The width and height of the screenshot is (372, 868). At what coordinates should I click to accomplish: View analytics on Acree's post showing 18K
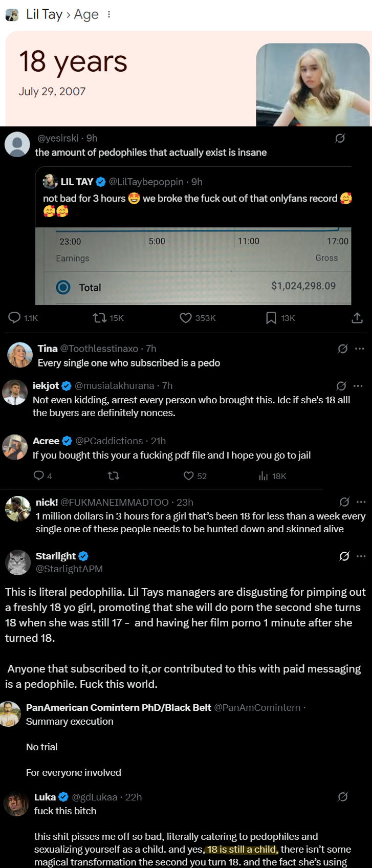click(x=264, y=476)
